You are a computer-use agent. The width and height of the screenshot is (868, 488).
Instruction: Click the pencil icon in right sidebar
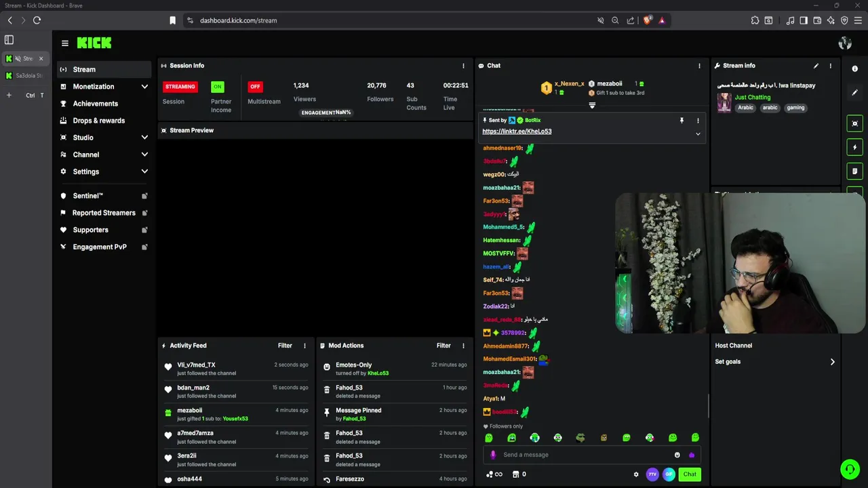pyautogui.click(x=854, y=93)
